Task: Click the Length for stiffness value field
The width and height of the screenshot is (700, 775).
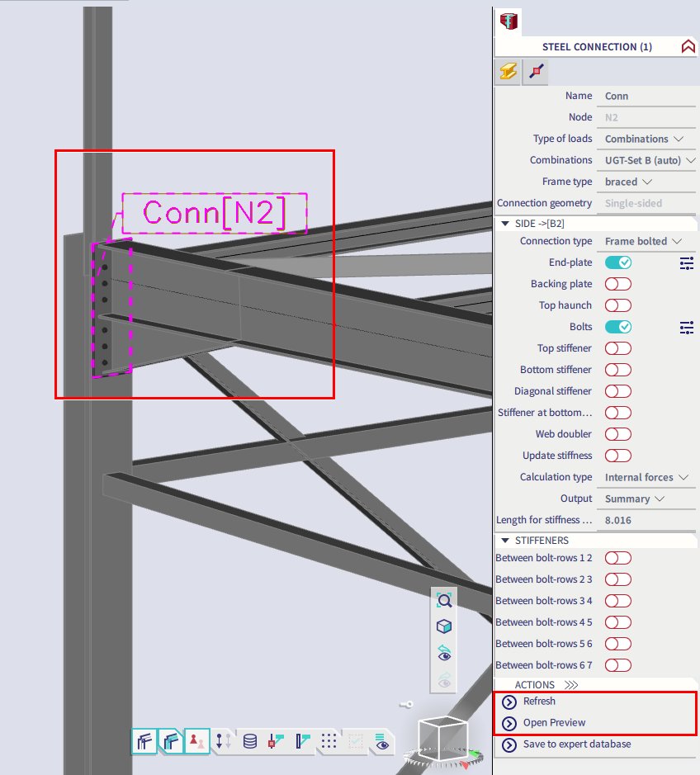Action: pos(649,521)
